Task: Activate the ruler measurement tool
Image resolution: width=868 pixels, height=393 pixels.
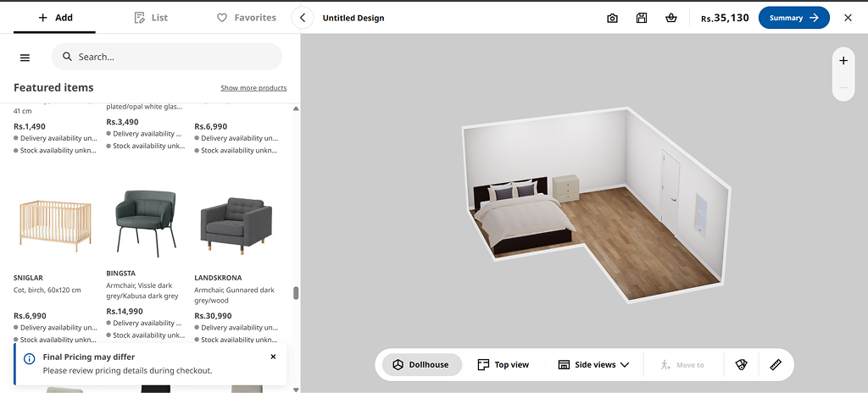Action: 776,365
